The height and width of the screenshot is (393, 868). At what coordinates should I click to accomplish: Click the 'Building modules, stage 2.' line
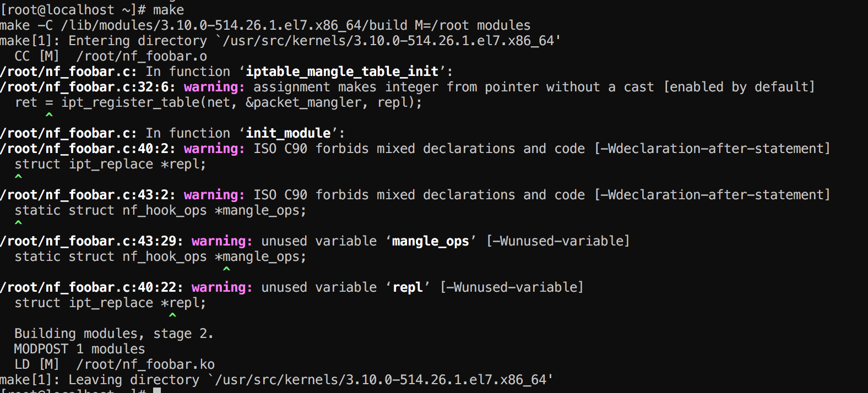pos(113,334)
